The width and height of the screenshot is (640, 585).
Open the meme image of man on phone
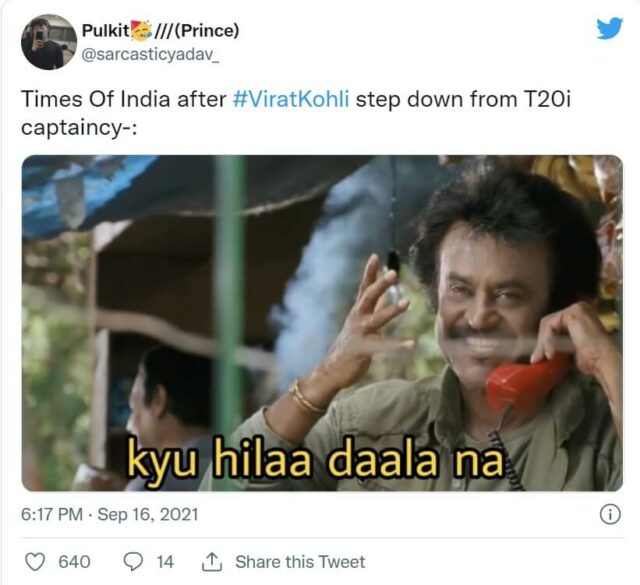point(322,323)
